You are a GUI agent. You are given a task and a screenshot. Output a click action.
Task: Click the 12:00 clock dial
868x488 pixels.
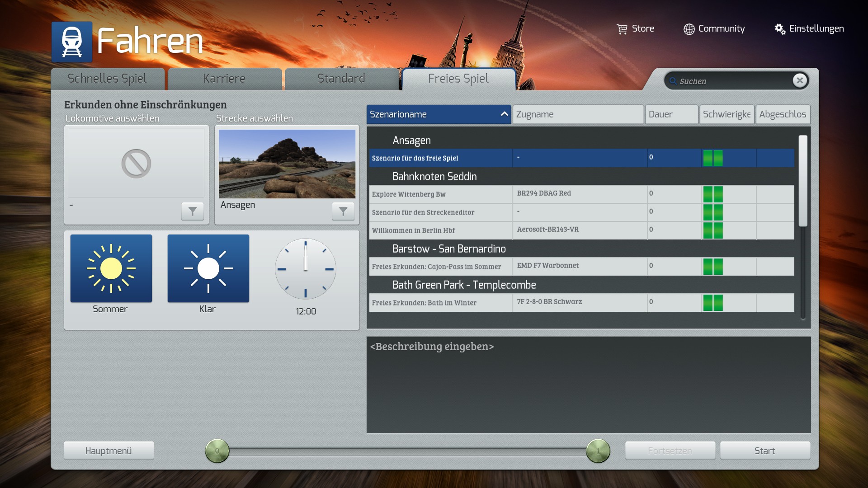coord(306,269)
